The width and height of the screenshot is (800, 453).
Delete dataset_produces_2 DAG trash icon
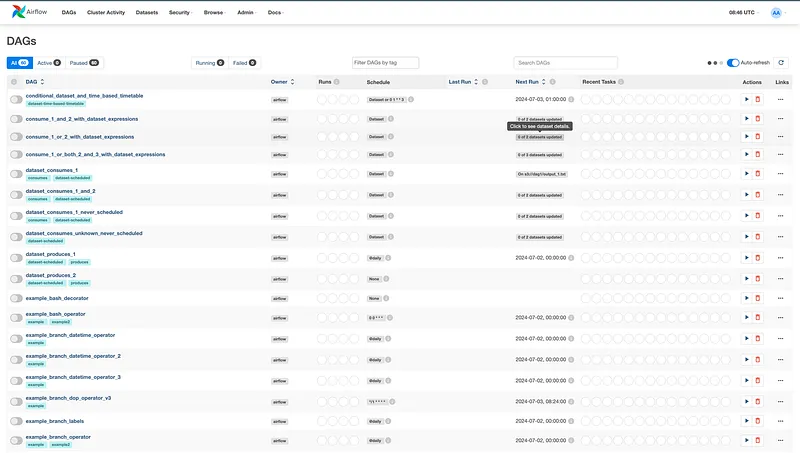coord(758,279)
